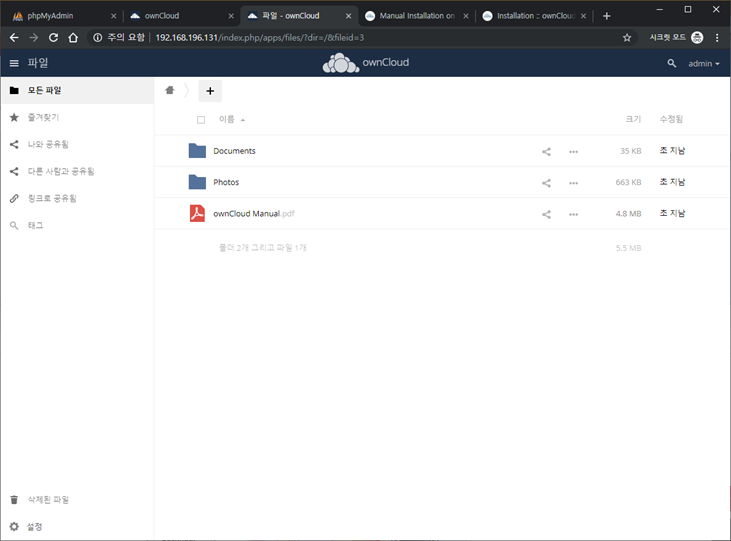
Task: Click the 4.8 MB size of manual
Action: click(x=628, y=214)
